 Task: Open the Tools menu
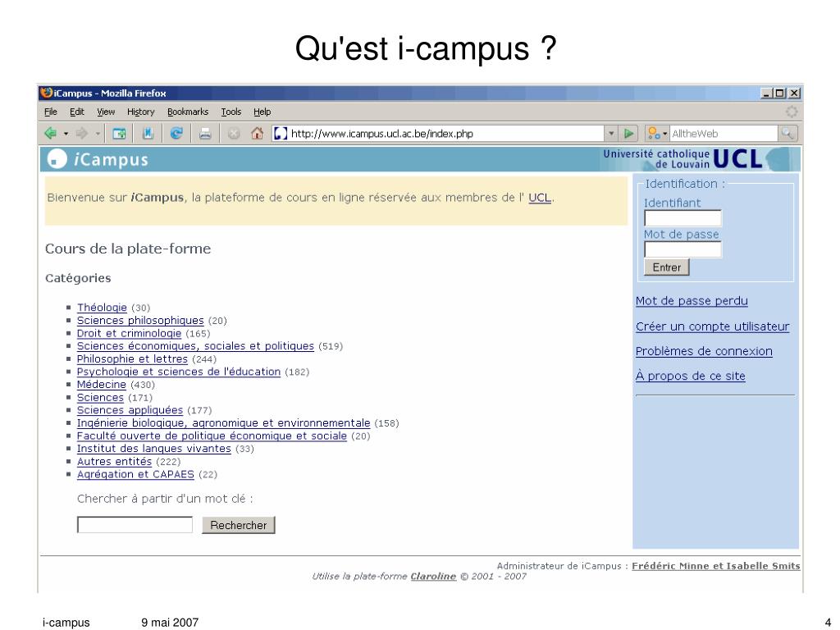click(231, 112)
